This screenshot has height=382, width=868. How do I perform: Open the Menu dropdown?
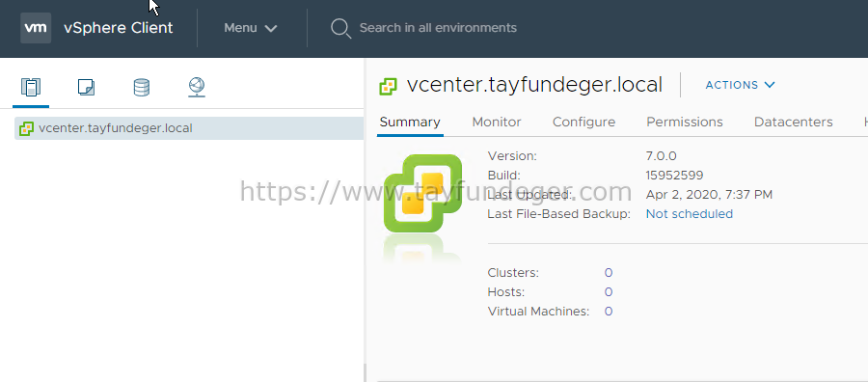[x=250, y=28]
